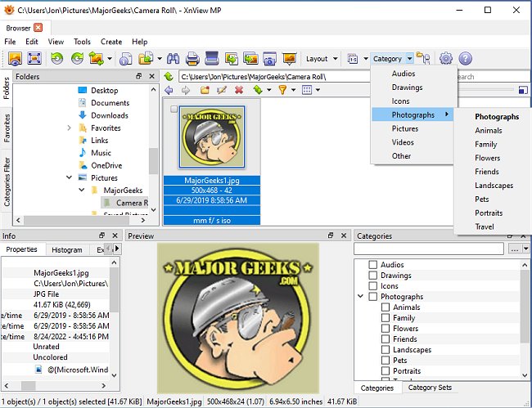
Task: Enable the Family category checkbox
Action: click(x=385, y=318)
